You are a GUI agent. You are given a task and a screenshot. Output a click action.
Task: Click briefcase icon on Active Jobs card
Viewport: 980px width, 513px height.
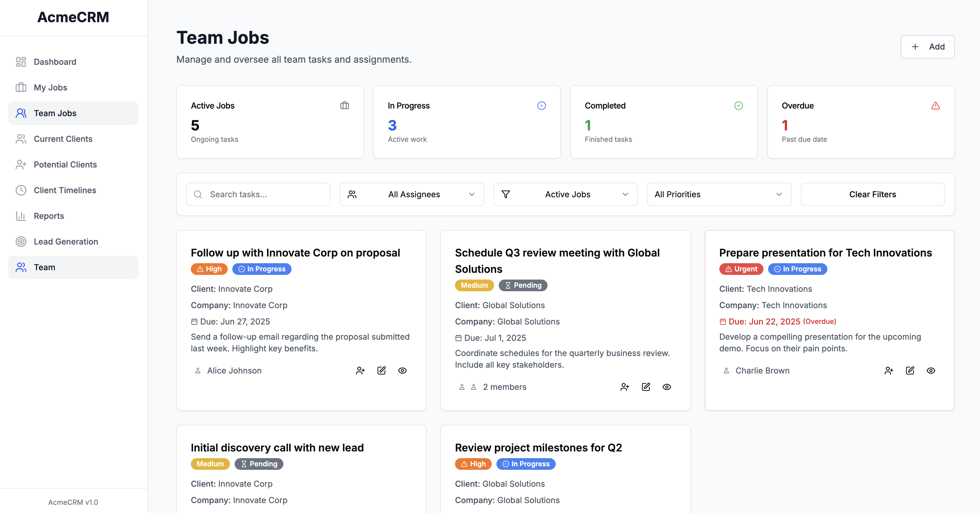344,105
